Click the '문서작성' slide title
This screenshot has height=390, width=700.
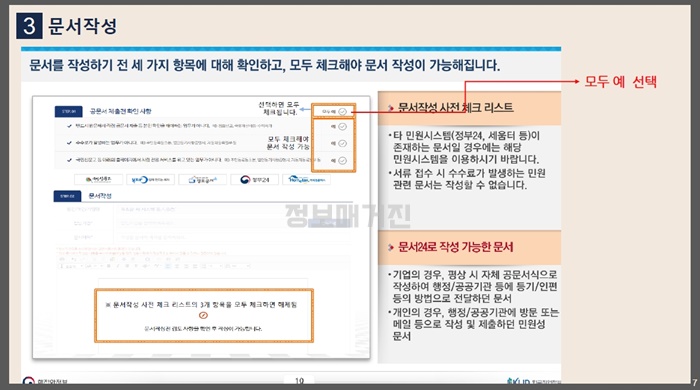click(x=82, y=26)
